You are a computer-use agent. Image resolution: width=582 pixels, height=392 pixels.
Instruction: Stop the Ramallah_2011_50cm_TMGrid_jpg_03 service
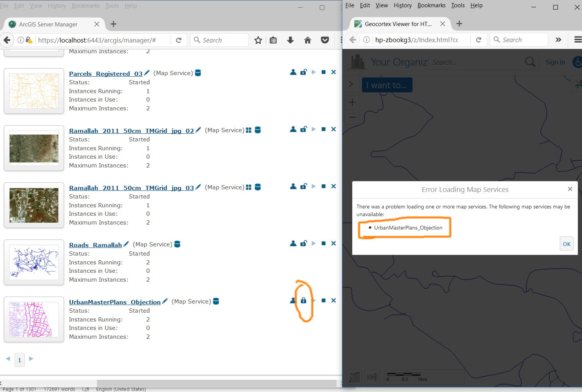(324, 186)
